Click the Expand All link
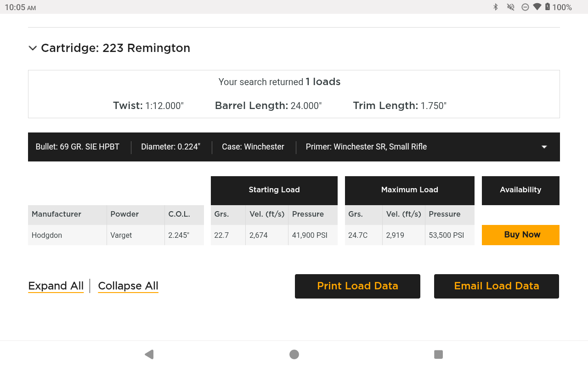588x368 pixels. click(x=56, y=286)
